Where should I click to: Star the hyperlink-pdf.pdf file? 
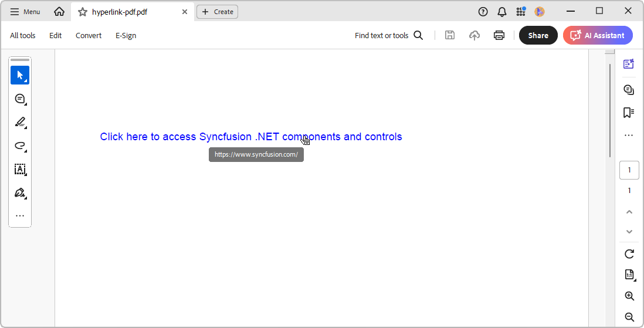coord(83,12)
